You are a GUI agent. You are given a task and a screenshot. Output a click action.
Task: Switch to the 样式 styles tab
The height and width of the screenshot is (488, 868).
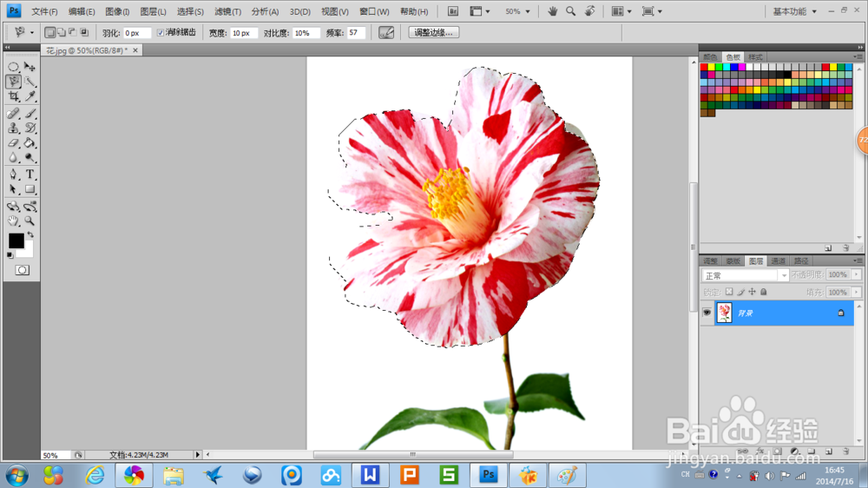click(755, 57)
